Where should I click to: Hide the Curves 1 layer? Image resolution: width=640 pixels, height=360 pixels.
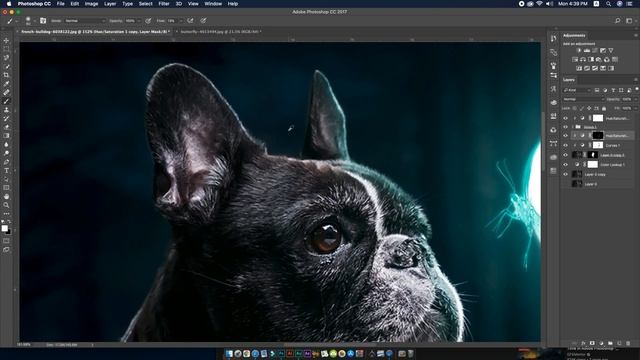pyautogui.click(x=565, y=145)
